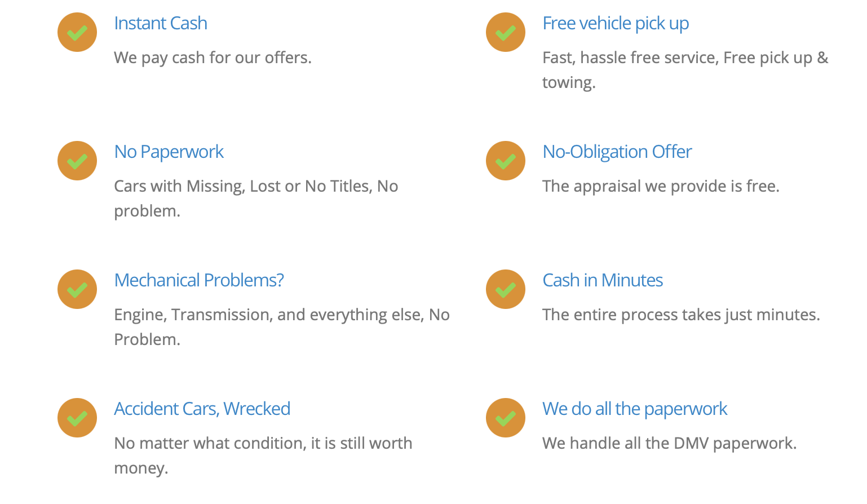867x504 pixels.
Task: Open the Cash in Minutes heading
Action: click(x=603, y=280)
